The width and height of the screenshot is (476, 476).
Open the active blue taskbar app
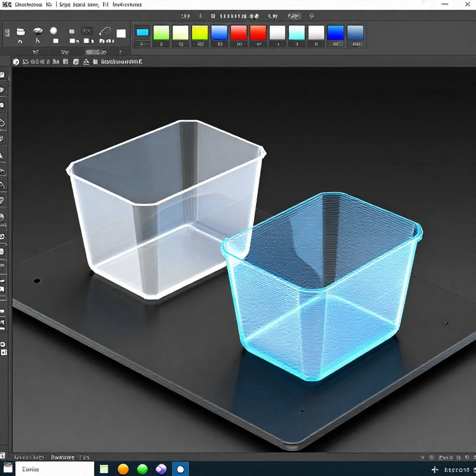pos(180,469)
